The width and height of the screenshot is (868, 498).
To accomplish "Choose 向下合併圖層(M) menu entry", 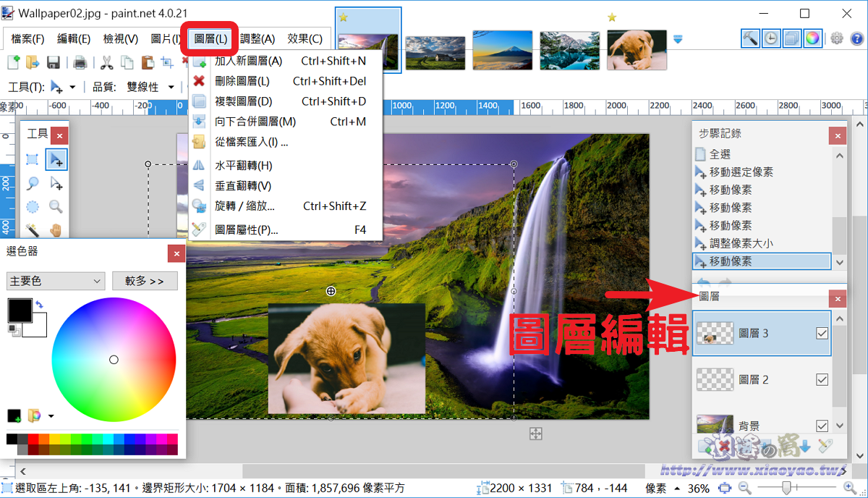I will pyautogui.click(x=285, y=122).
